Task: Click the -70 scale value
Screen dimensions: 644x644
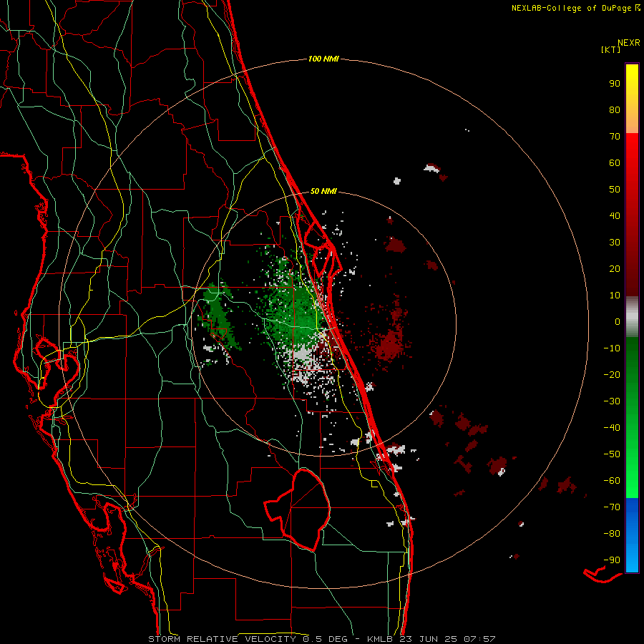Action: click(x=612, y=507)
